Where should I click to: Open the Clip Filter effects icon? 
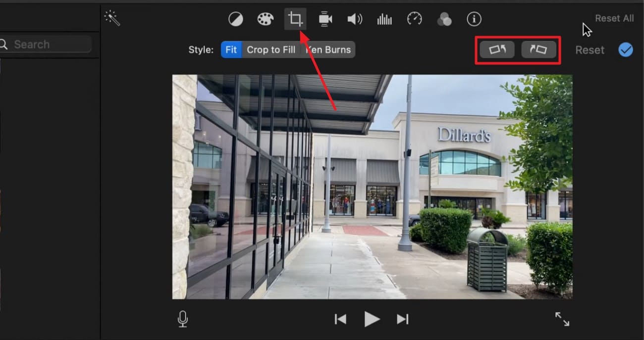click(x=444, y=19)
